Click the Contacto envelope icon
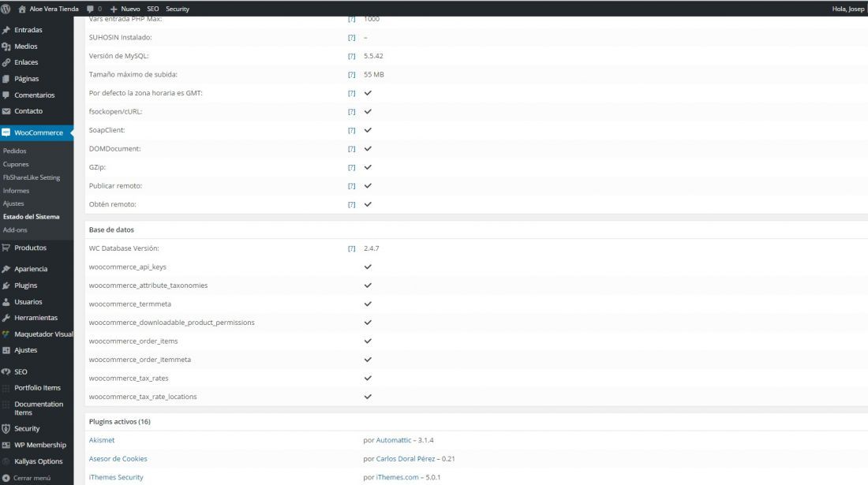 pyautogui.click(x=6, y=111)
